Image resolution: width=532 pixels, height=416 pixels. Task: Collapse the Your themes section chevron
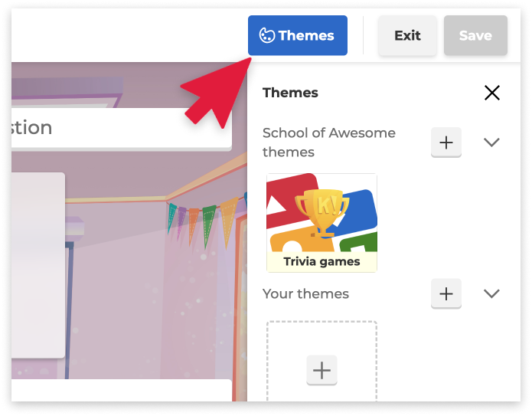click(491, 293)
